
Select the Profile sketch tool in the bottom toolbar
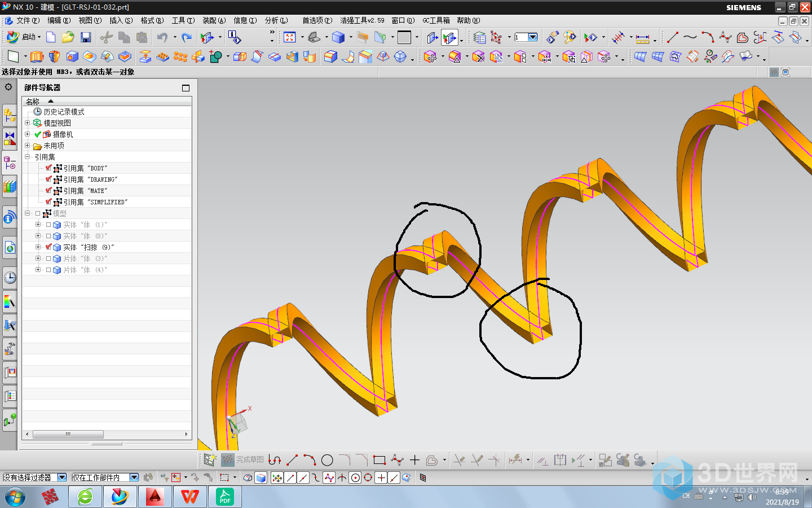[275, 460]
